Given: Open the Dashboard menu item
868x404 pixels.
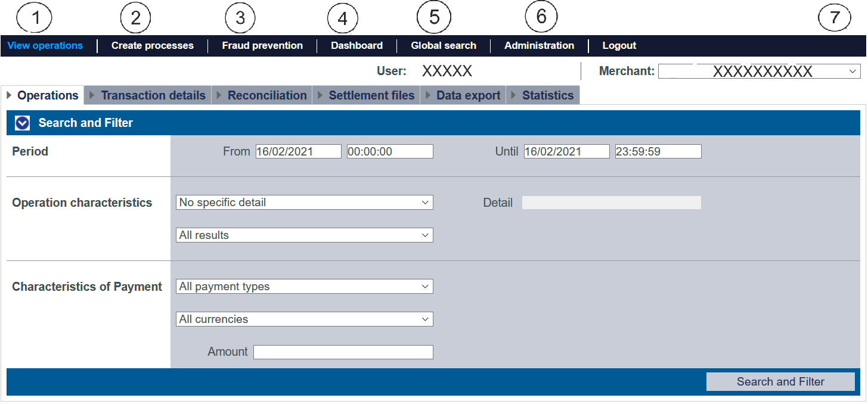Looking at the screenshot, I should click(356, 46).
